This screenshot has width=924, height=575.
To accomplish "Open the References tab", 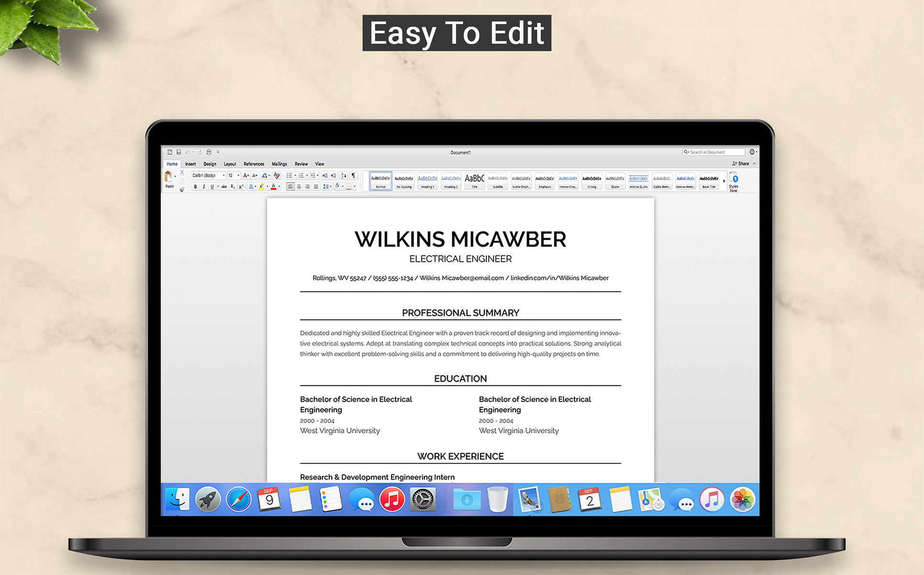I will click(x=254, y=164).
